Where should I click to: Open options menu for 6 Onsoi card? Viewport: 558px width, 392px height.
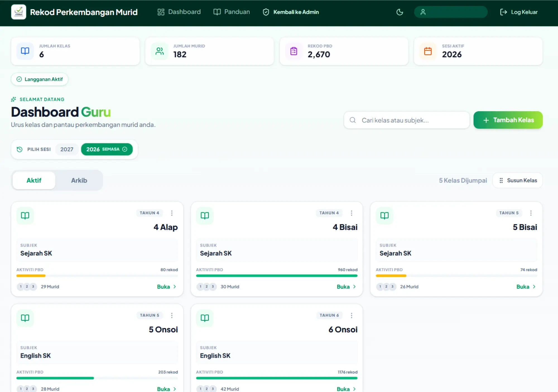352,315
